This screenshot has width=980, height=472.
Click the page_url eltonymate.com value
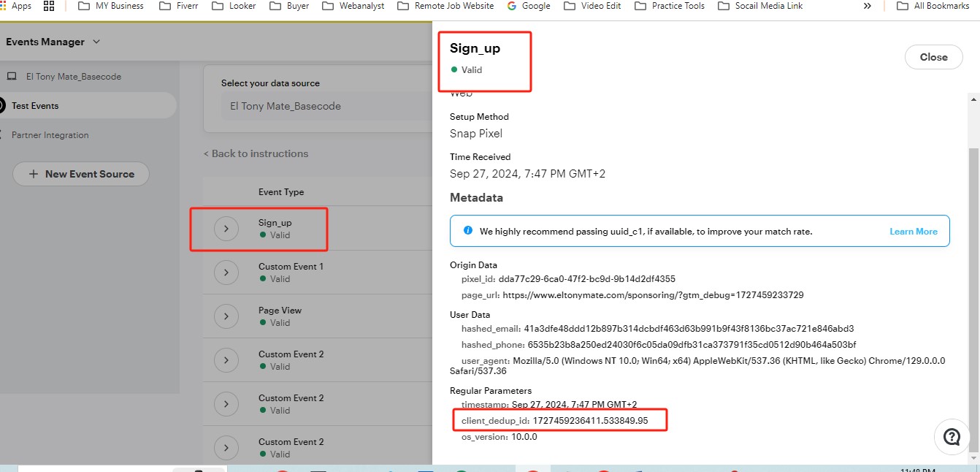point(653,295)
